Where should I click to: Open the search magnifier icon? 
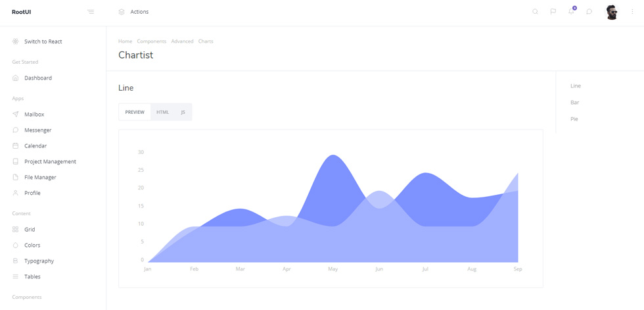tap(535, 12)
